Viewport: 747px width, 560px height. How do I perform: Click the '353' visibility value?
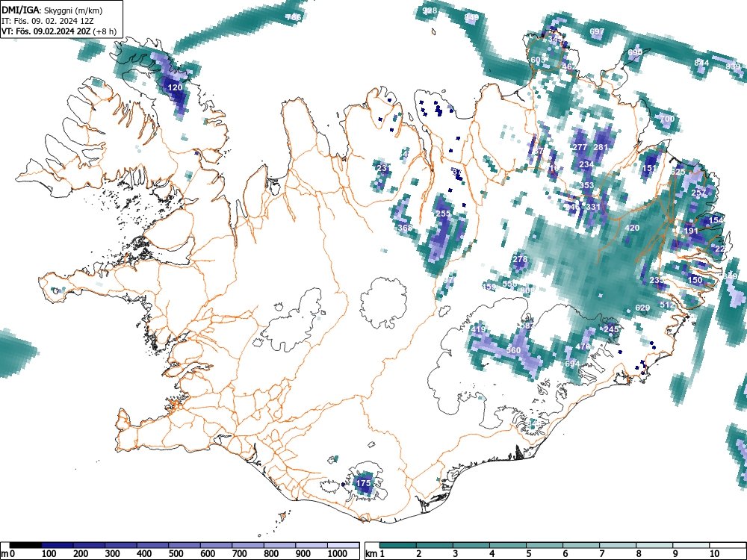pos(587,184)
